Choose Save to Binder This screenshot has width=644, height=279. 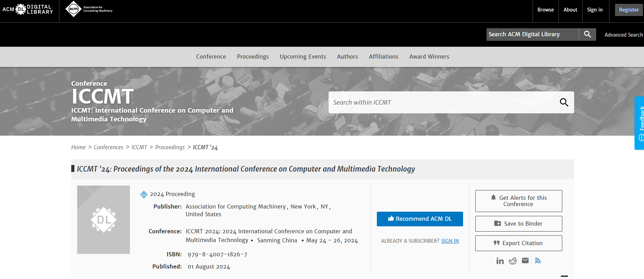coord(519,224)
